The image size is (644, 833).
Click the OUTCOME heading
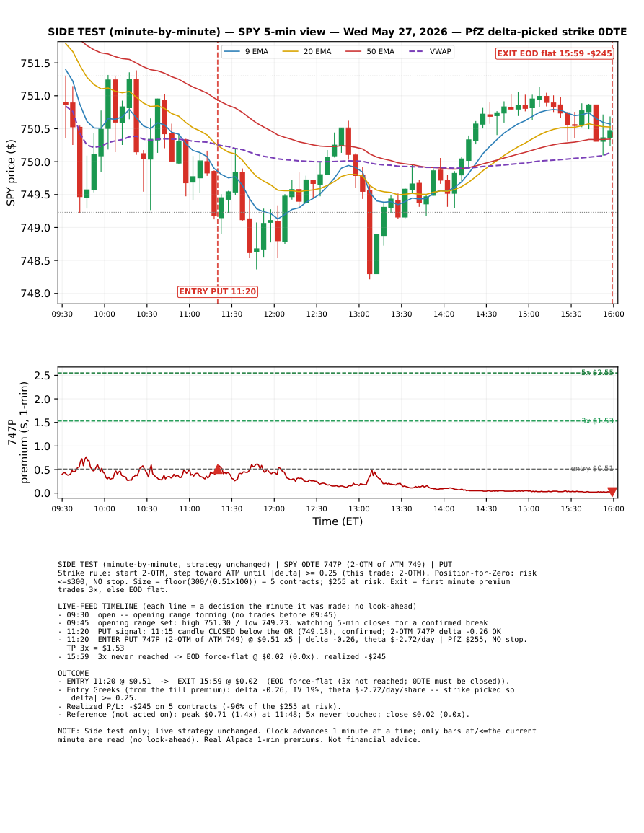pyautogui.click(x=74, y=673)
